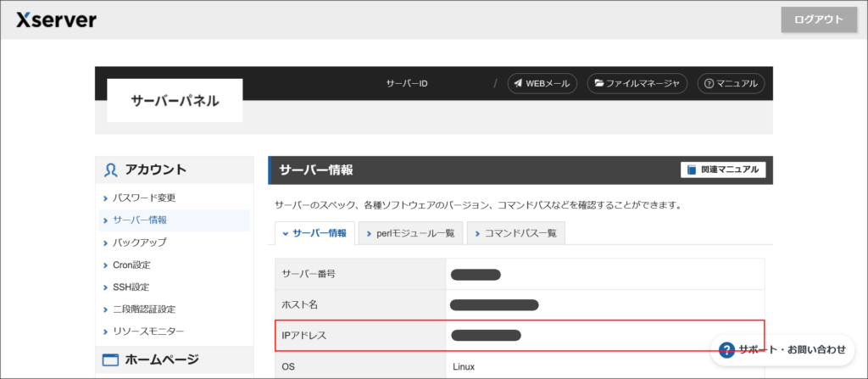Switch to perlモジュール一覧 tab
Screen dimensions: 868x379
point(410,233)
